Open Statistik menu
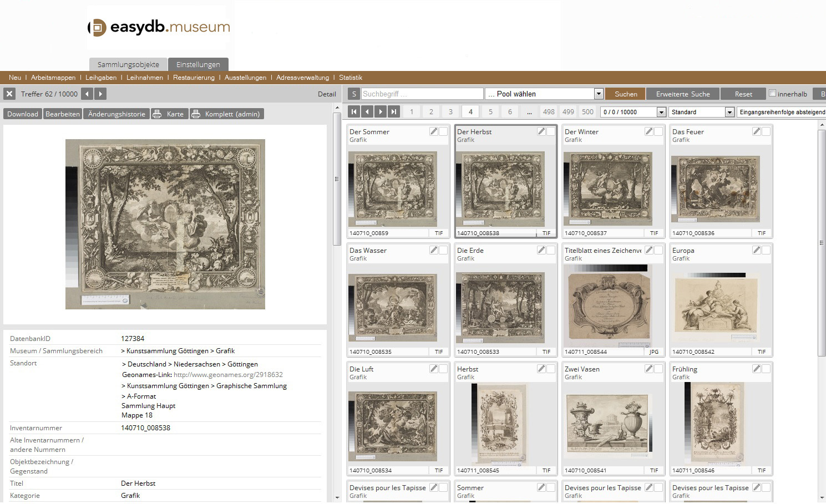Image resolution: width=826 pixels, height=504 pixels. pyautogui.click(x=351, y=78)
